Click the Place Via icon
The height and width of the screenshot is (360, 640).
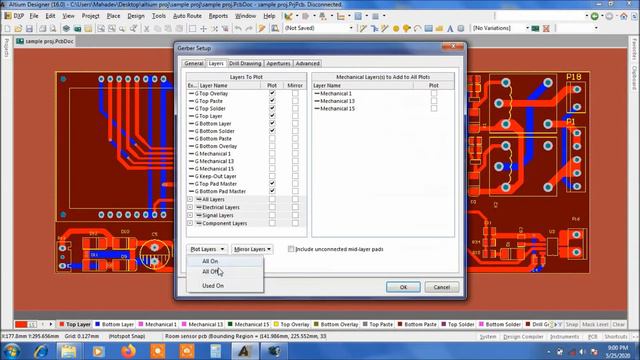coord(407,29)
